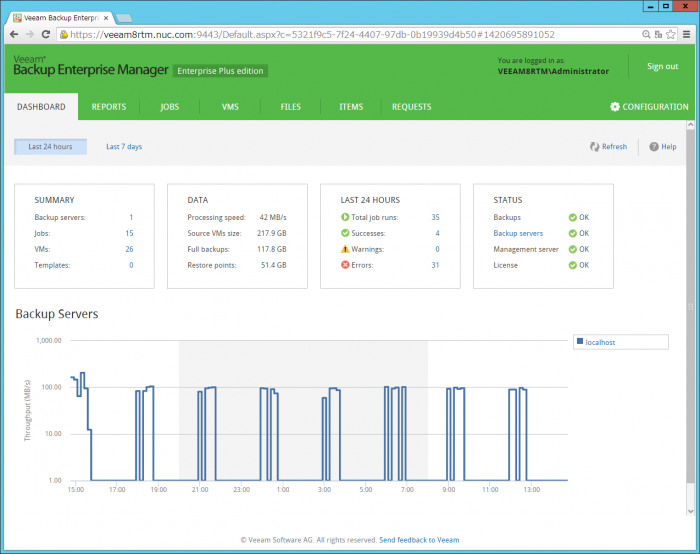
Task: Click Successes value 4
Action: pyautogui.click(x=438, y=233)
